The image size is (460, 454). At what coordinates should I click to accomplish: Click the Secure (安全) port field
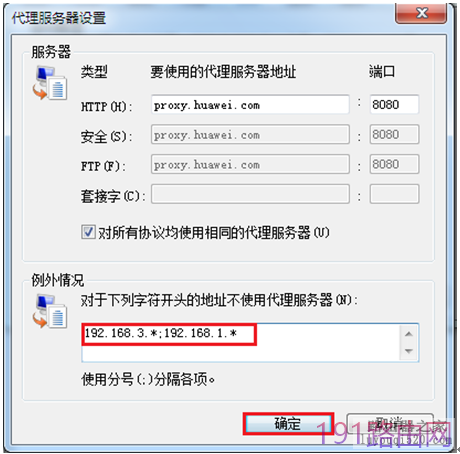click(394, 134)
